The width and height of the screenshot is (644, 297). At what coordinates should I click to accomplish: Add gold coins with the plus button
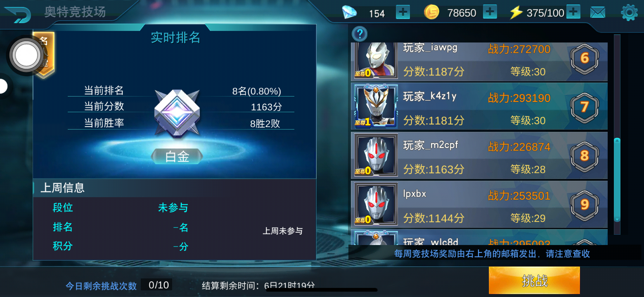(x=490, y=12)
